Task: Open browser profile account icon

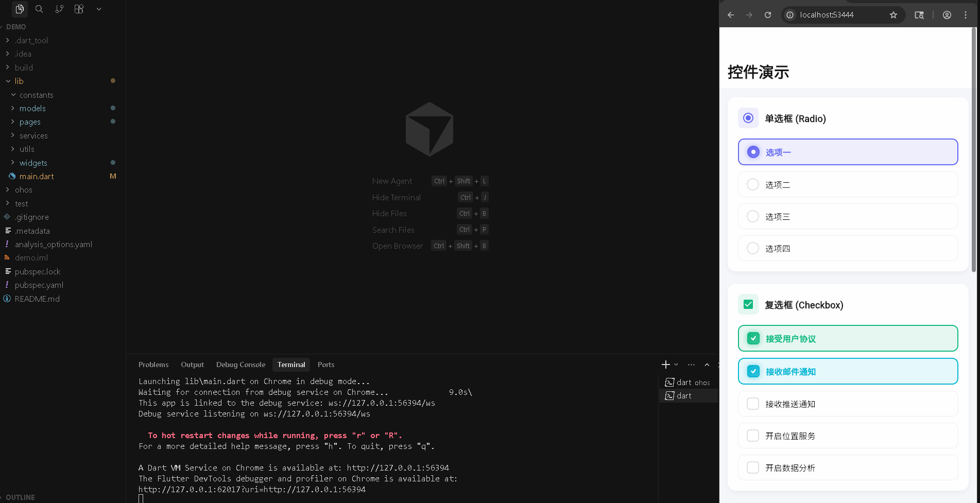Action: click(x=947, y=15)
